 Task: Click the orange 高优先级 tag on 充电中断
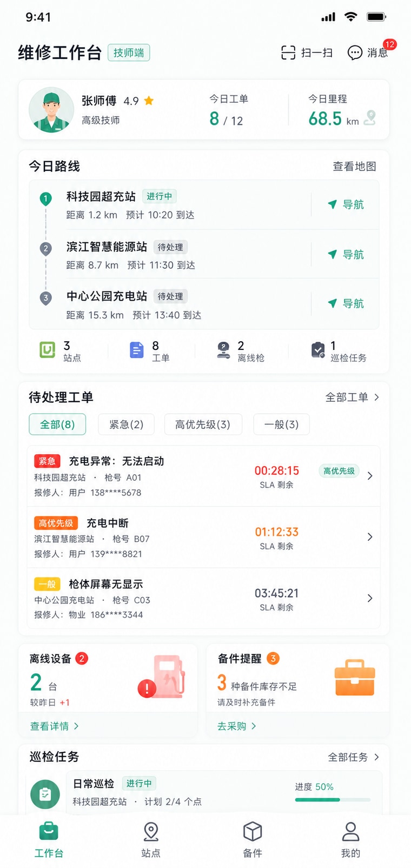click(56, 523)
